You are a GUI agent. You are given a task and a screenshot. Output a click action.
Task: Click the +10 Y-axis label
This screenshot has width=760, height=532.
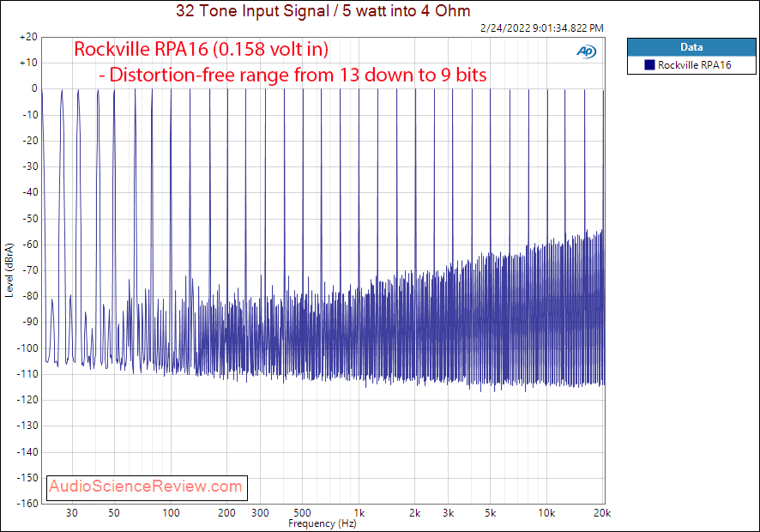point(28,63)
